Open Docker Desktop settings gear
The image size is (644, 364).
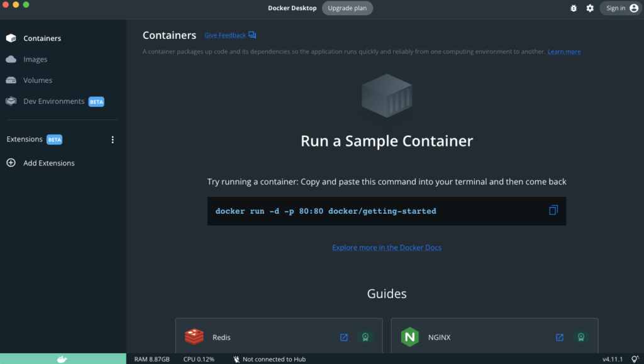pos(589,8)
